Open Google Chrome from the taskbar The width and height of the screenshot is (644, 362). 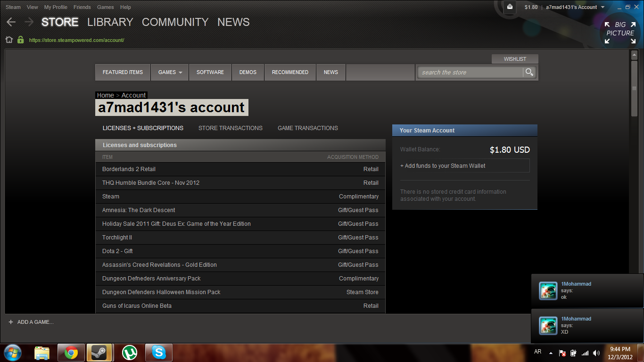[x=71, y=353]
